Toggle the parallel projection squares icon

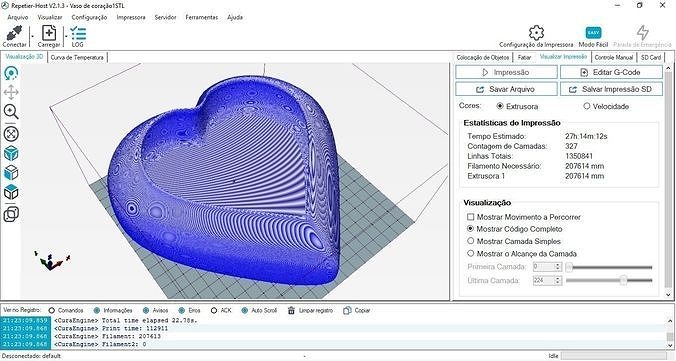click(11, 214)
